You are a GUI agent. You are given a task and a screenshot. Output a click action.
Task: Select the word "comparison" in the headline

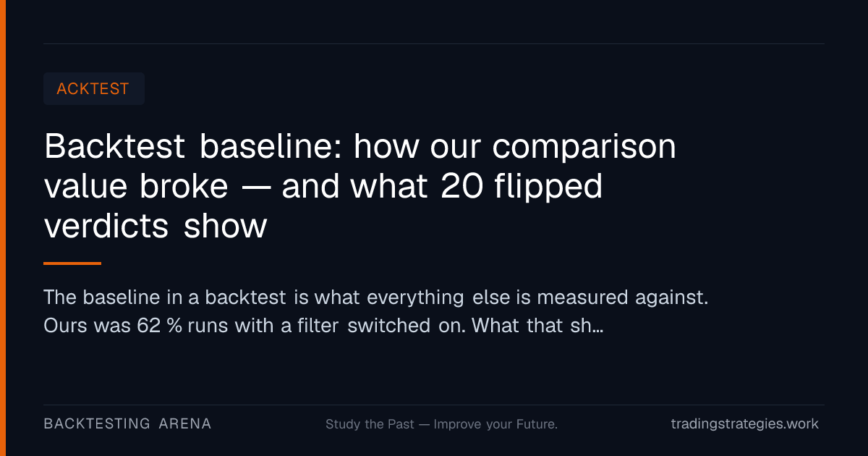tap(584, 148)
